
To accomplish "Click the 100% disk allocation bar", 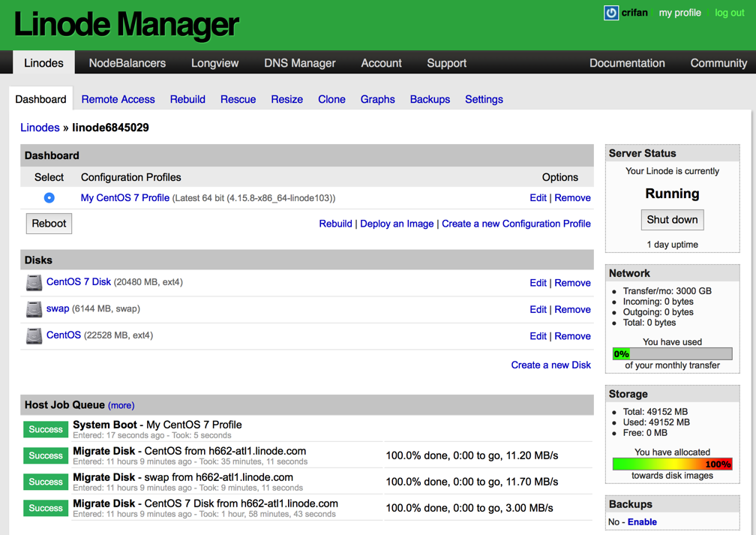I will point(672,464).
